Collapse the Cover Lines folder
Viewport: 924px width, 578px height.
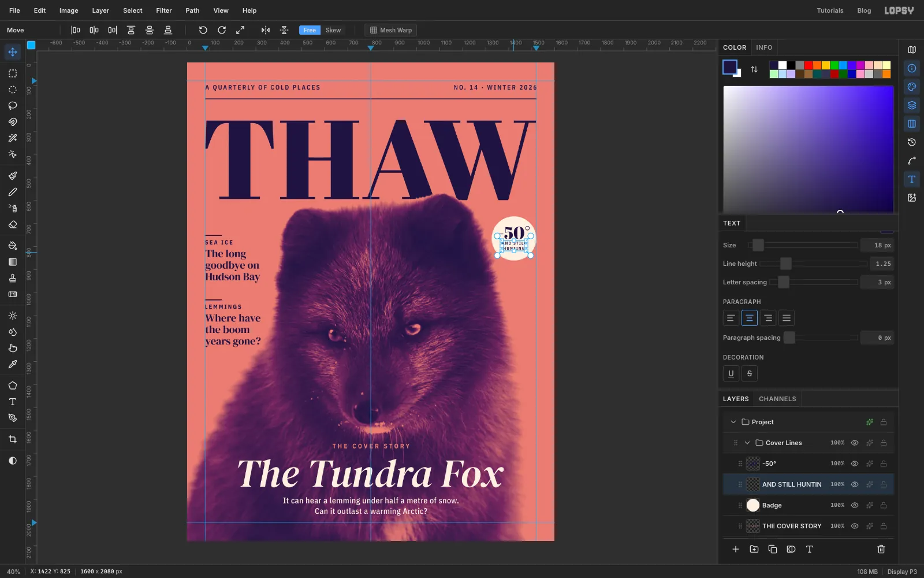point(747,443)
